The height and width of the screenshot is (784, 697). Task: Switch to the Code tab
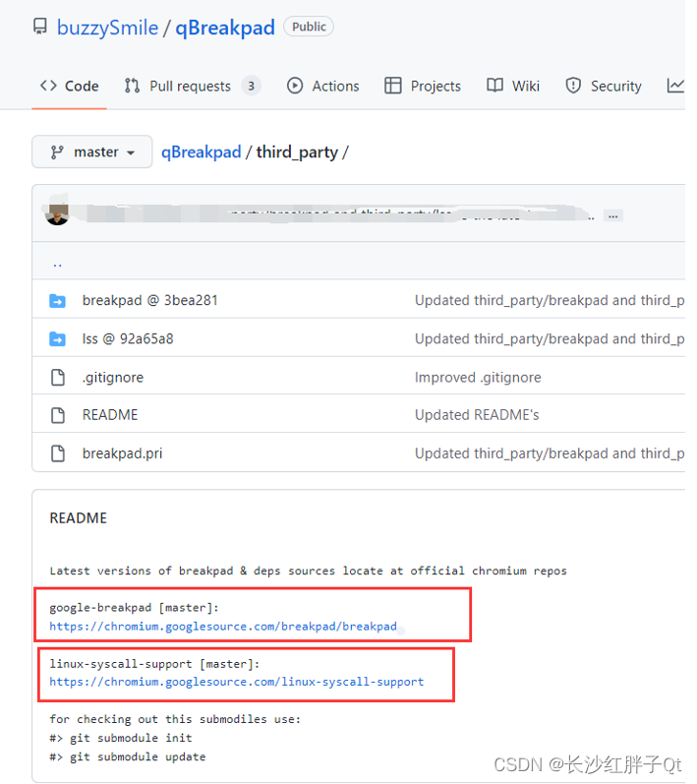pos(70,86)
